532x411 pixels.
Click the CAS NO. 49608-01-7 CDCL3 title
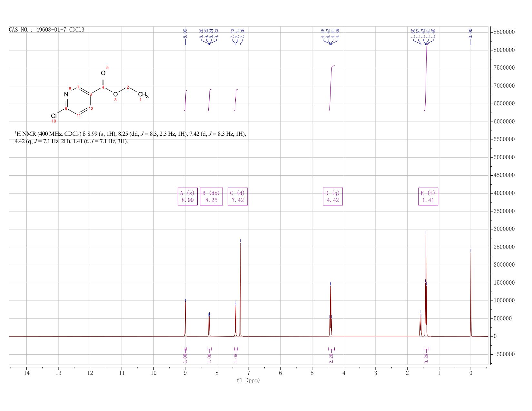[46, 30]
